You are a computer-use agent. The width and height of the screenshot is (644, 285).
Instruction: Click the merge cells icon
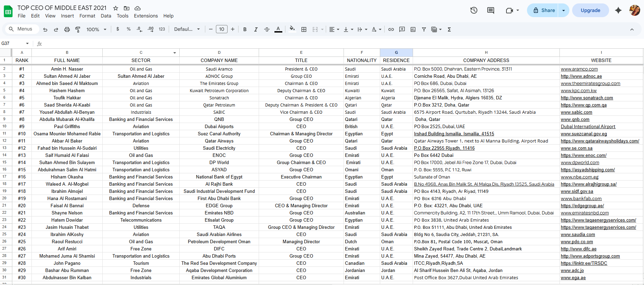click(x=315, y=29)
